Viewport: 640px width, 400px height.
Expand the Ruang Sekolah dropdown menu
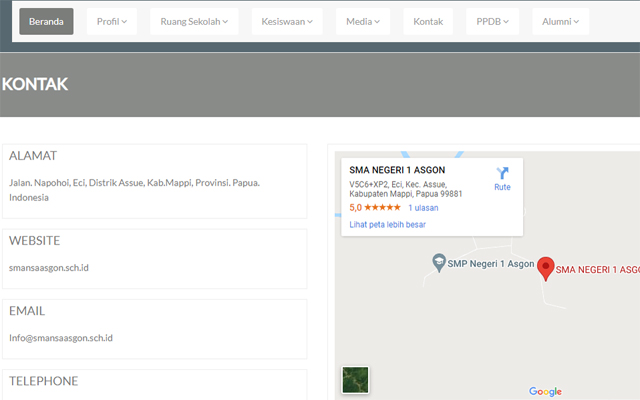point(194,21)
